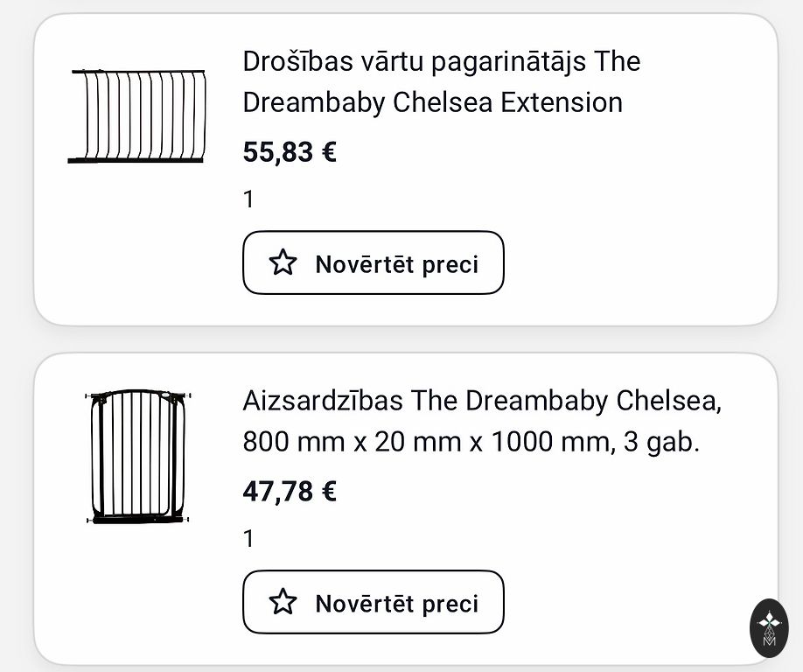Viewport: 803px width, 672px height.
Task: Click the "Dreambaby Chelsea Extension" title line
Action: pyautogui.click(x=432, y=102)
